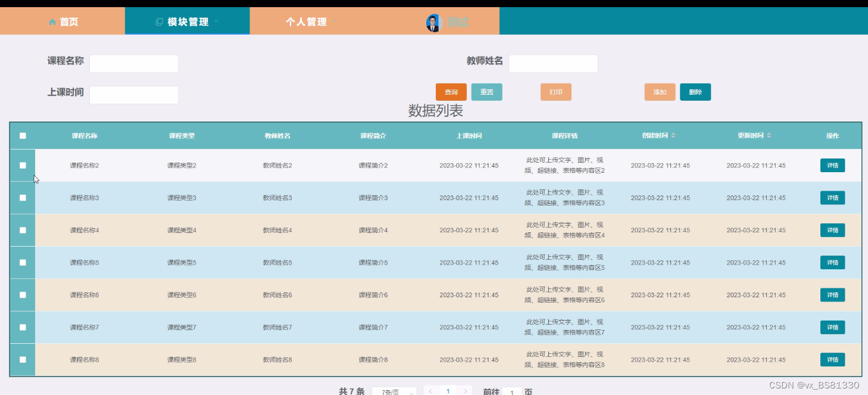The height and width of the screenshot is (395, 868).
Task: Open 详情 for 课程名称5 row
Action: pos(832,263)
